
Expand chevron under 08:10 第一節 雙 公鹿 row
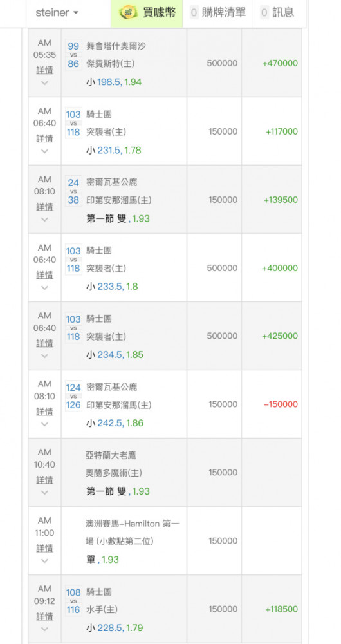(45, 220)
